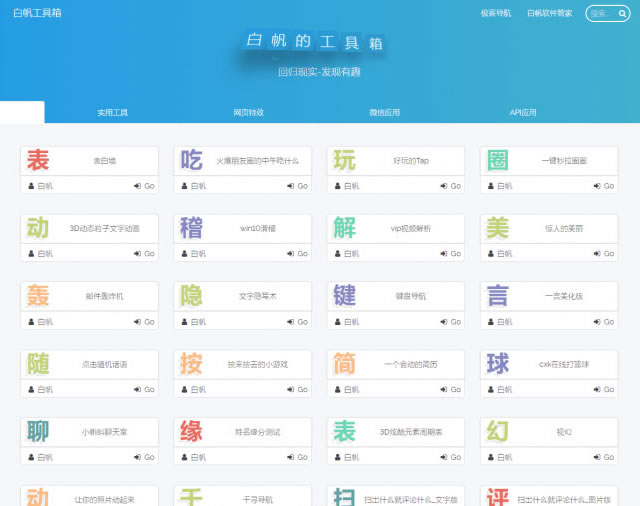Select the 微信应用 tab
The height and width of the screenshot is (506, 640).
[x=384, y=113]
